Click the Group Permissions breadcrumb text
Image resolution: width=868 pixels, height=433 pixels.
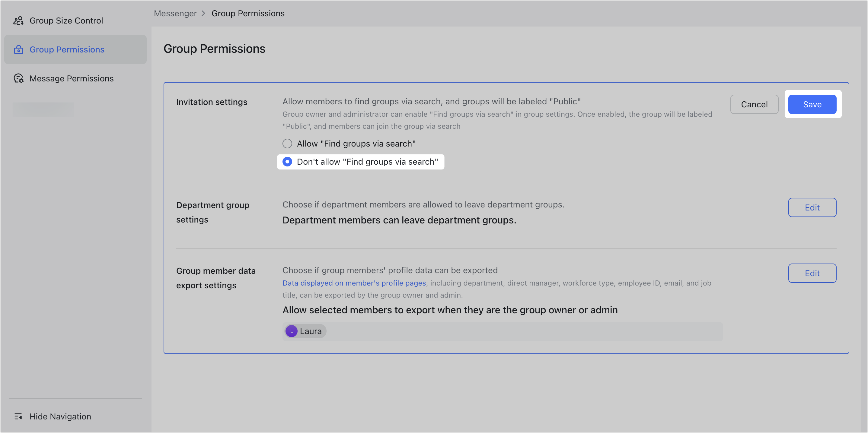(248, 14)
